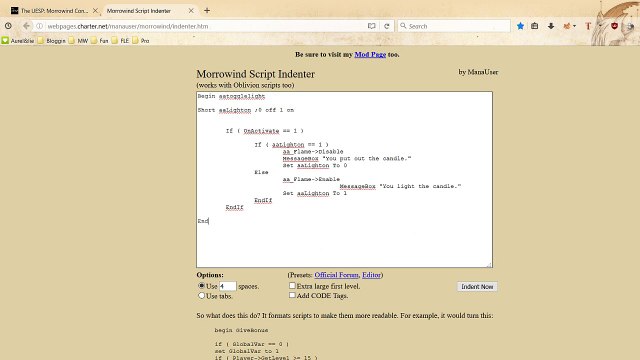Open the AureliBise bookmark
Viewport: 640px width, 360px height.
pyautogui.click(x=18, y=40)
